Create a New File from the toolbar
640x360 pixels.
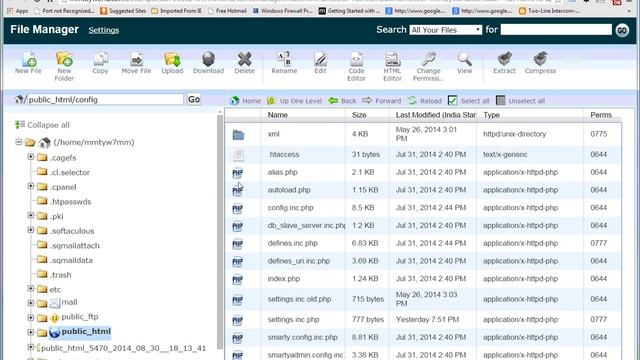28,62
